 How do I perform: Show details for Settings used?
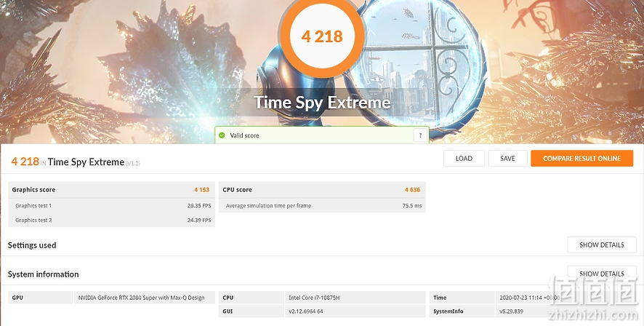click(602, 245)
